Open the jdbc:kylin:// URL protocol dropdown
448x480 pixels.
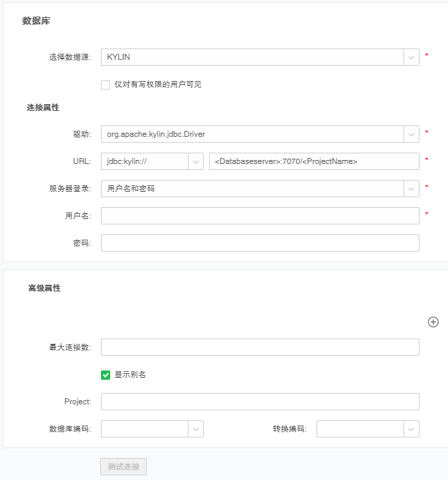196,161
